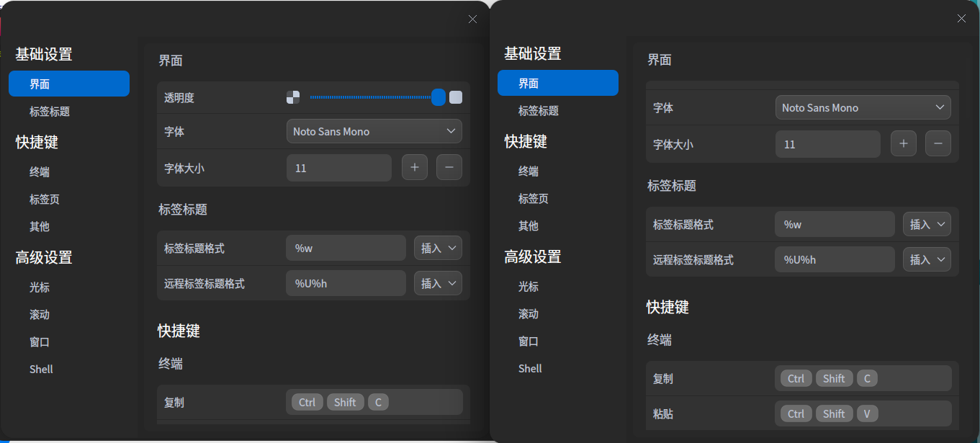Click %U%h remote format field in right window
980x443 pixels.
point(835,260)
